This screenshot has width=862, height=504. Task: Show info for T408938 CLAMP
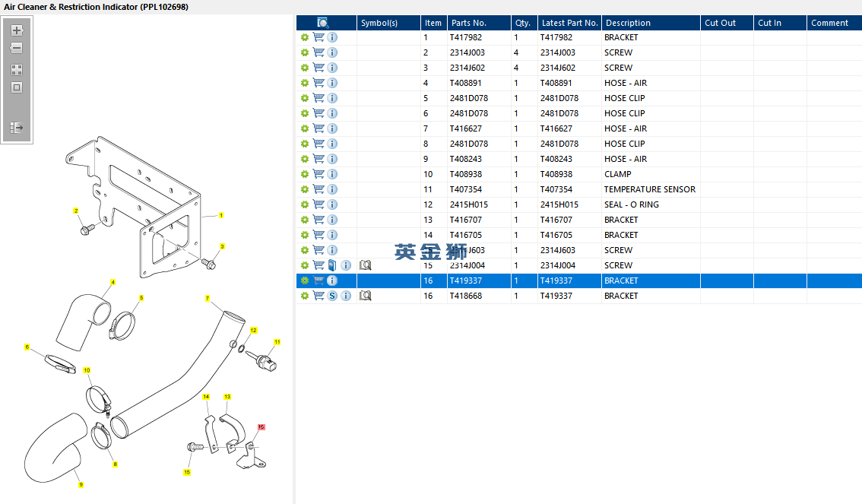pos(332,173)
